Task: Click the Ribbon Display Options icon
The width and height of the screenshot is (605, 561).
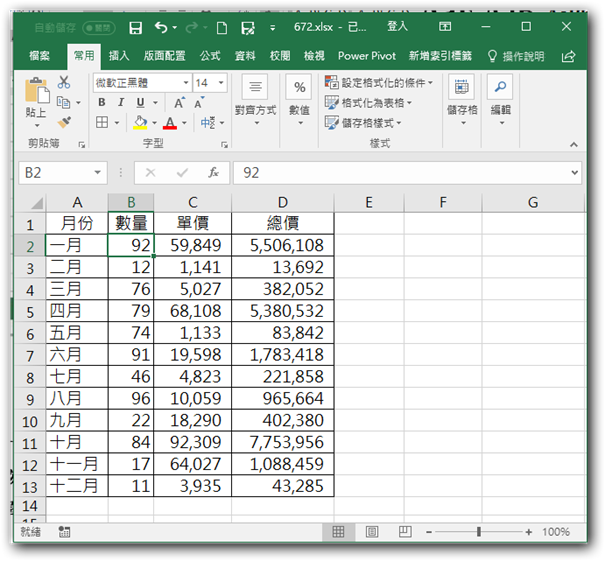Action: pyautogui.click(x=445, y=27)
